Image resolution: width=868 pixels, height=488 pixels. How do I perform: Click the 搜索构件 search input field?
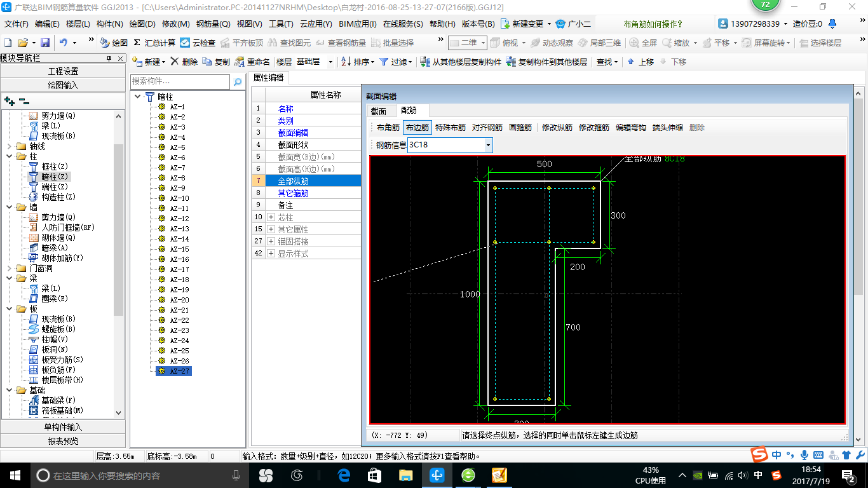(180, 82)
